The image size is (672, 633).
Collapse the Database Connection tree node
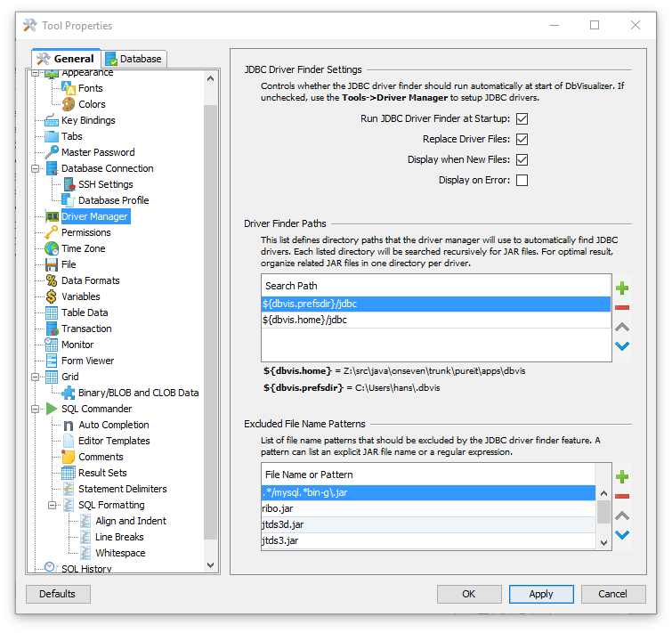click(x=36, y=168)
